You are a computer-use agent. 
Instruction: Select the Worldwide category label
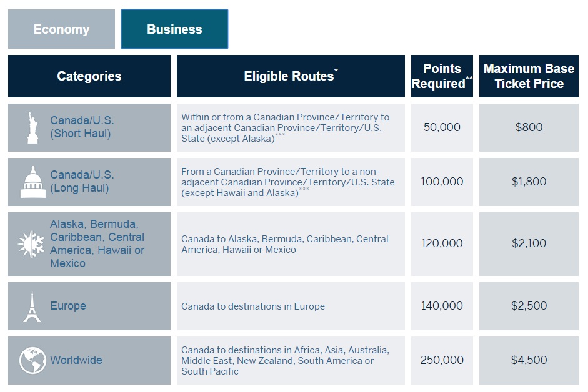(76, 360)
